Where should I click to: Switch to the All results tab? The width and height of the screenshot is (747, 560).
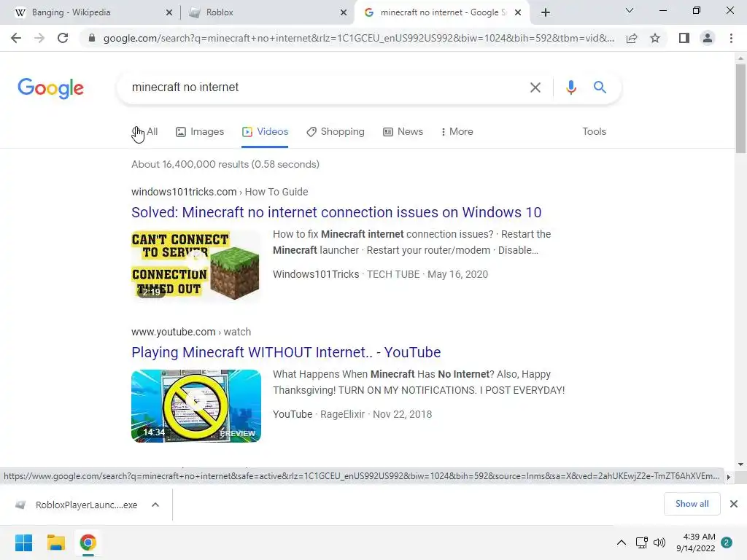coord(145,131)
